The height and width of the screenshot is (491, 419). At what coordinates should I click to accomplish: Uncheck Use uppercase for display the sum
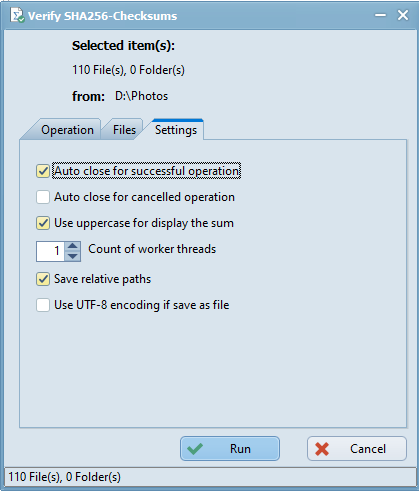coord(43,223)
